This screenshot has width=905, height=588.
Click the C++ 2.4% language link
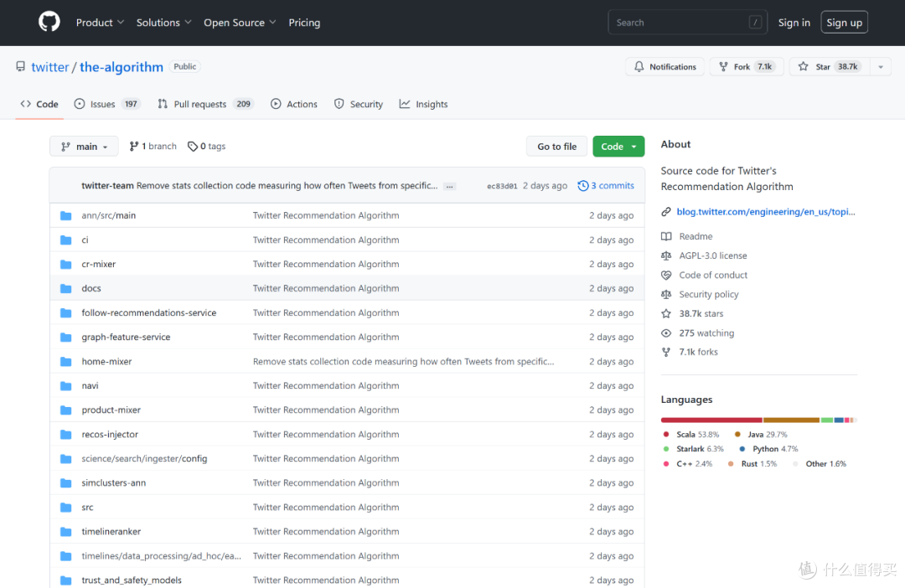[688, 464]
